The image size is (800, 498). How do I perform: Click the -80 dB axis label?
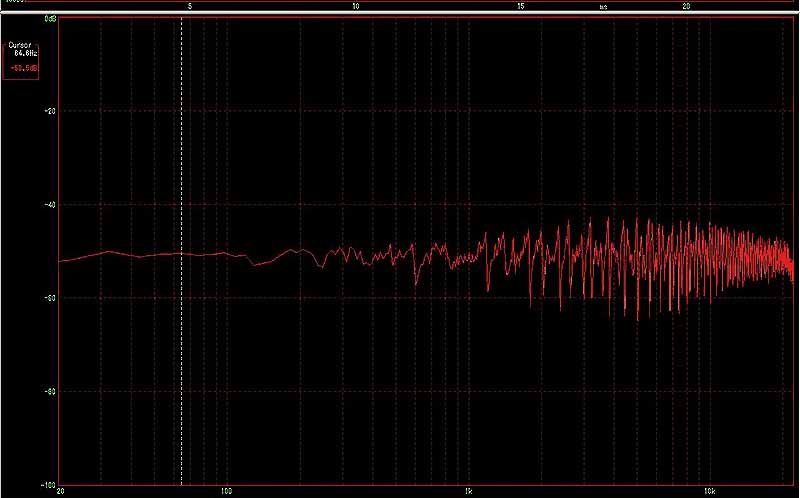(x=50, y=391)
